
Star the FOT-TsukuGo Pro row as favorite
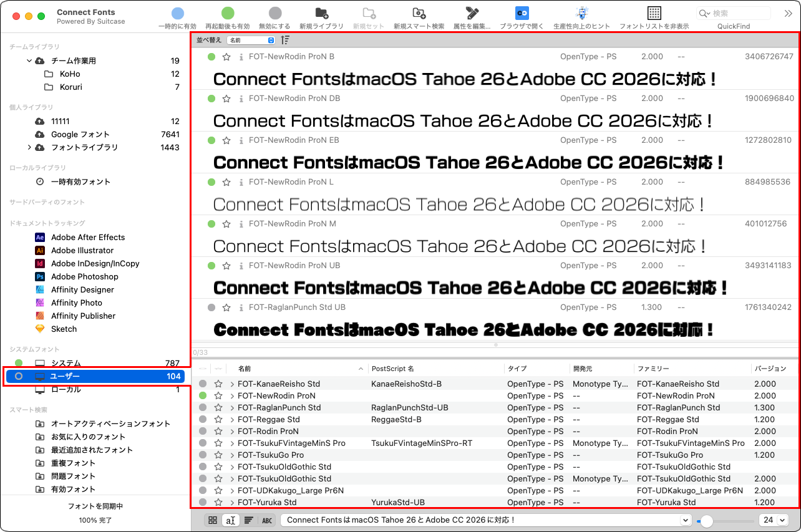218,455
